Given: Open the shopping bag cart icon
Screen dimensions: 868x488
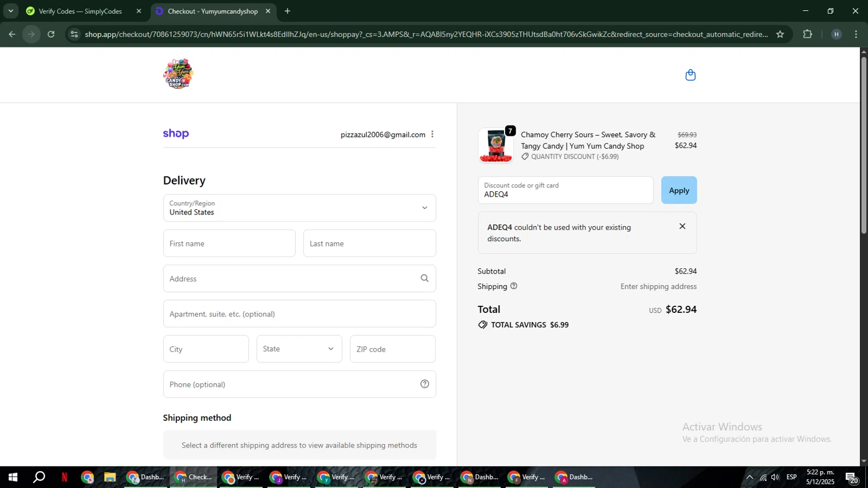Looking at the screenshot, I should coord(690,75).
